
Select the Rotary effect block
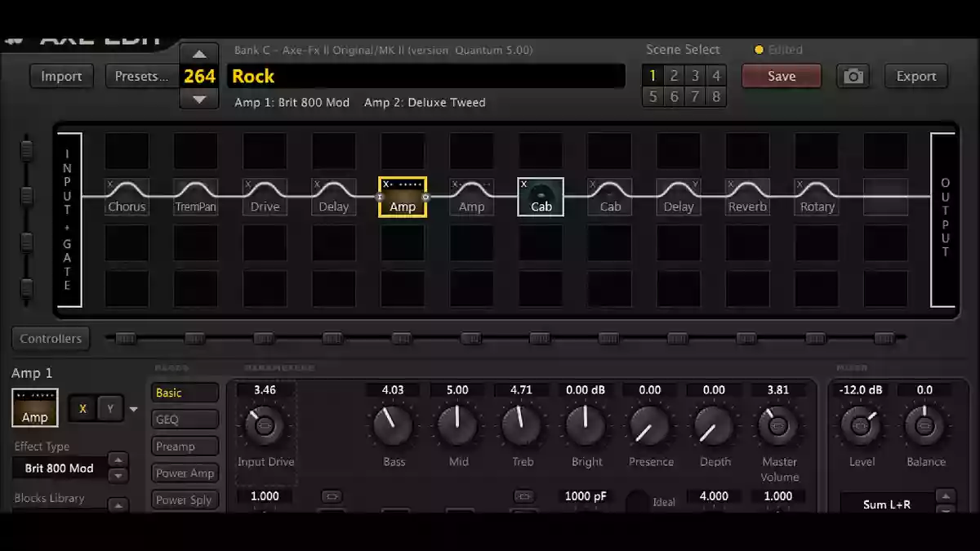click(x=817, y=197)
